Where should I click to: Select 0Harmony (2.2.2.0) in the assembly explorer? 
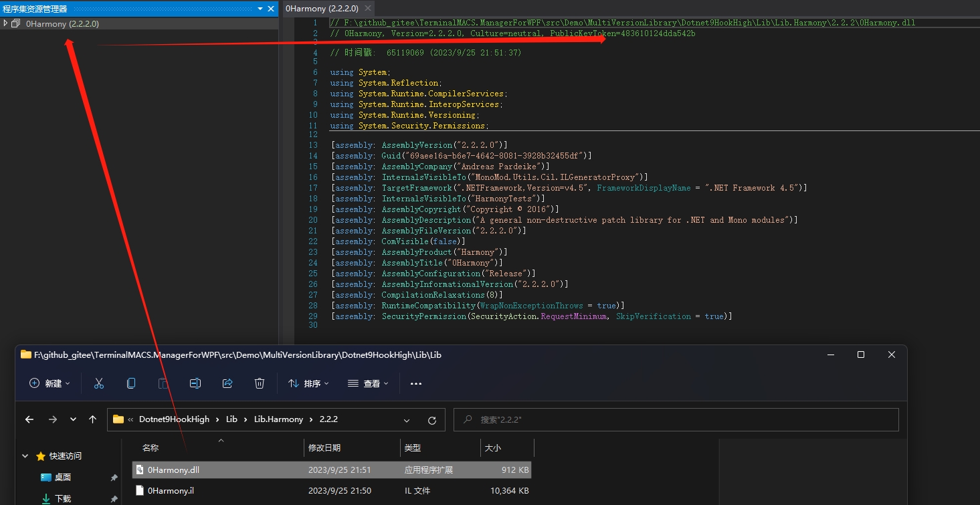tap(62, 23)
